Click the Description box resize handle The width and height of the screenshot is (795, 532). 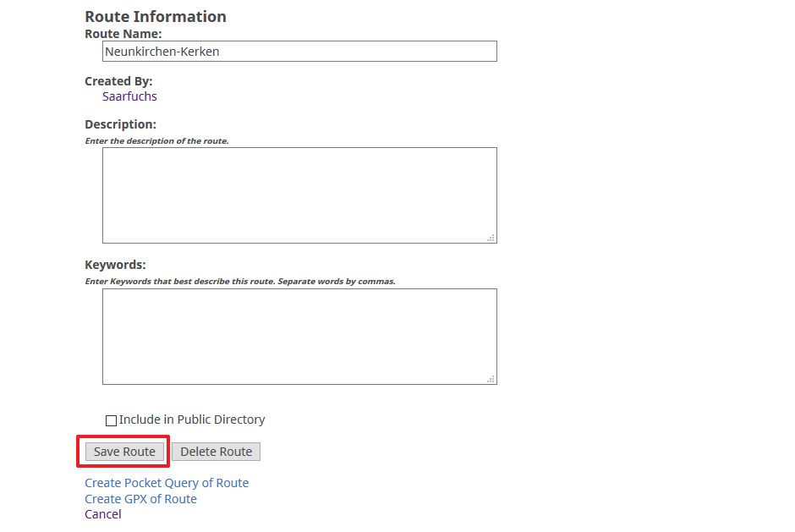pyautogui.click(x=491, y=238)
